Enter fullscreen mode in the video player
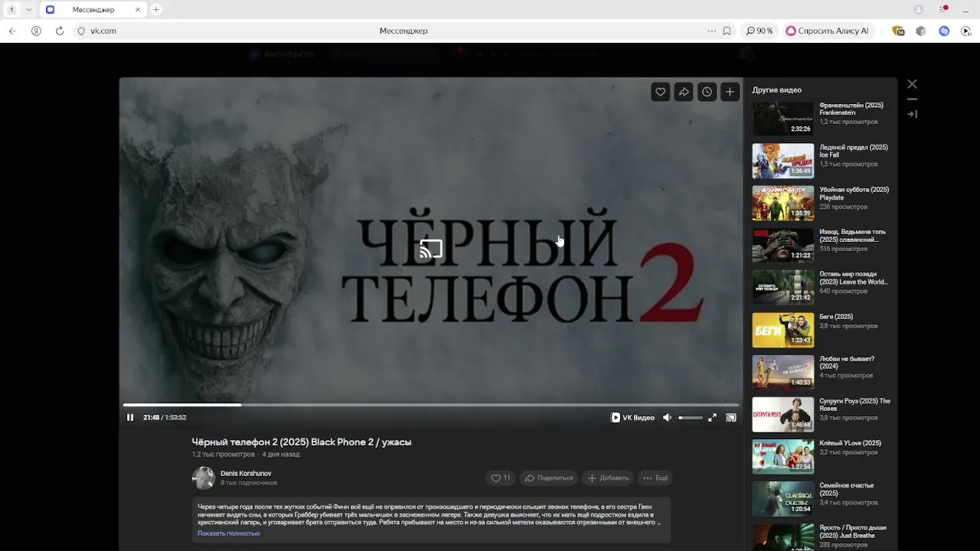Image resolution: width=980 pixels, height=551 pixels. pyautogui.click(x=712, y=417)
